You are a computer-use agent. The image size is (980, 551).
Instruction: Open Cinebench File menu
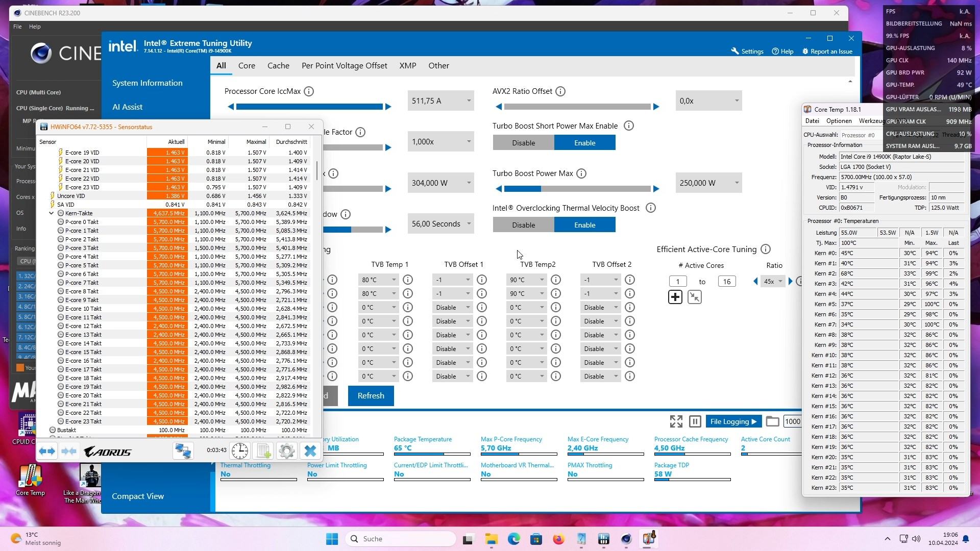point(17,27)
